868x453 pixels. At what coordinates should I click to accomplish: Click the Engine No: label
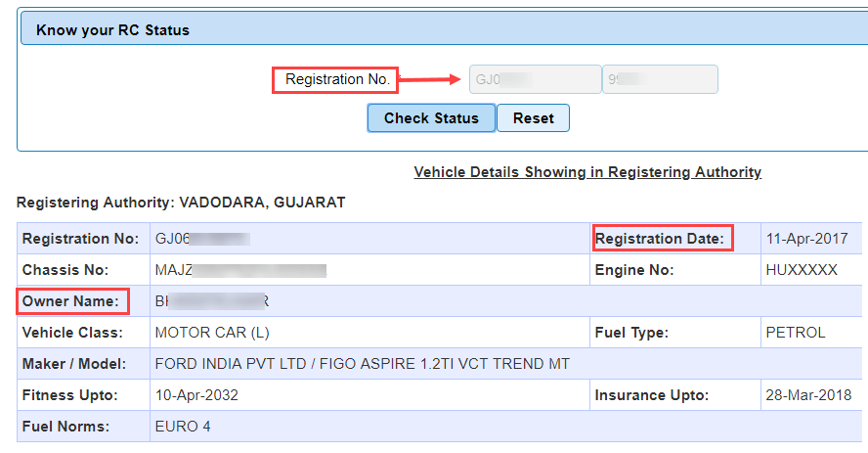click(634, 270)
